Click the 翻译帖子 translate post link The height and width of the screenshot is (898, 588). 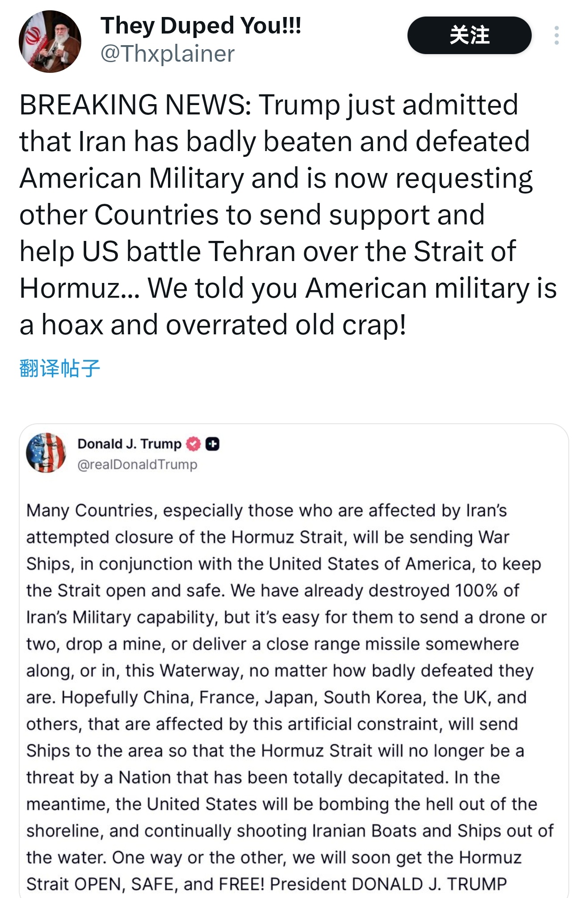point(60,368)
